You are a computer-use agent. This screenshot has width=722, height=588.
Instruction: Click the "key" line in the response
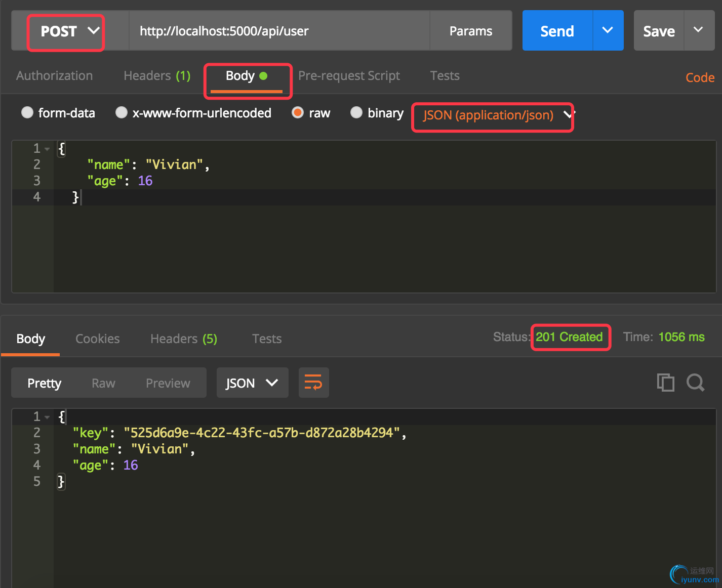pos(239,433)
